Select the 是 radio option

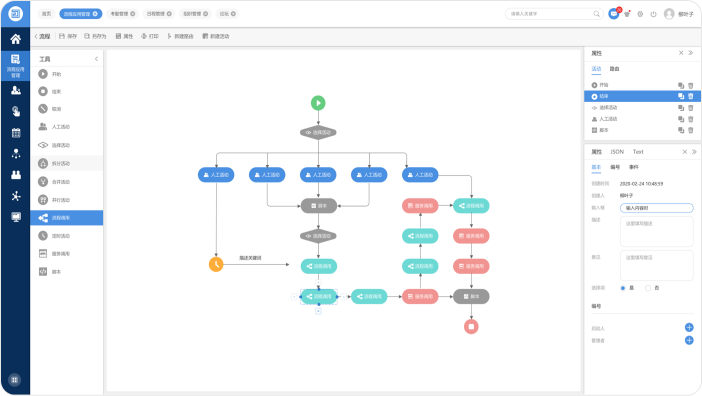click(x=623, y=288)
